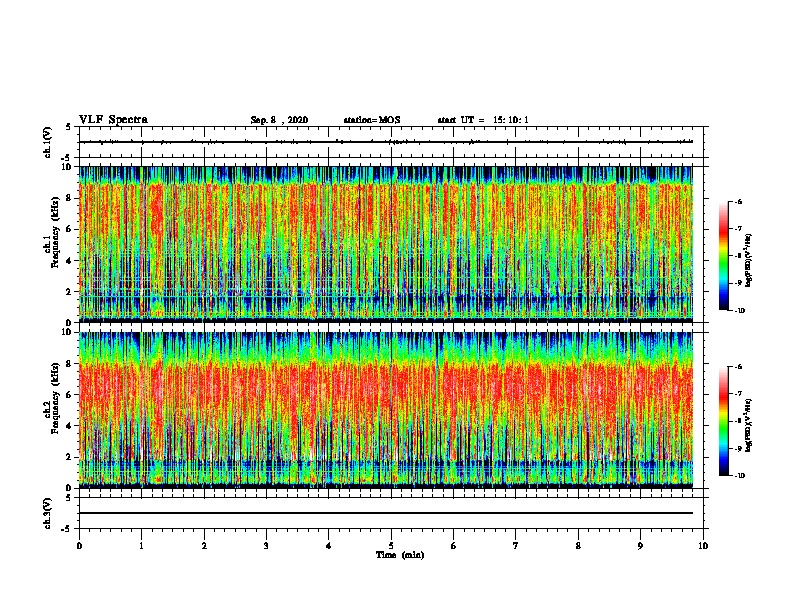Click the ch.1 spectrogram 6 kHz tick label
The height and width of the screenshot is (612, 792).
[69, 229]
